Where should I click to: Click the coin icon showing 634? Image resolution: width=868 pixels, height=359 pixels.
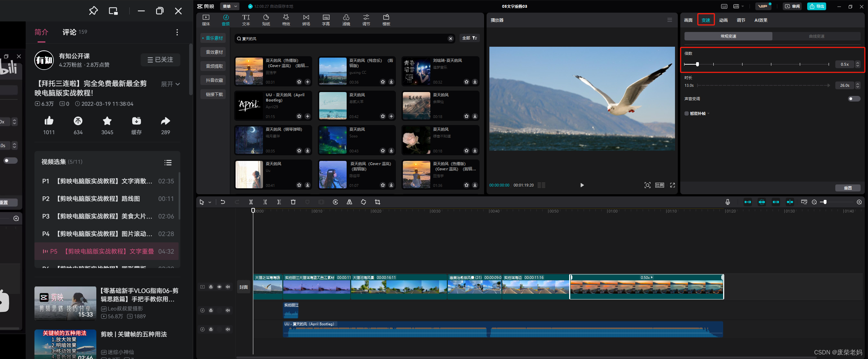click(78, 121)
